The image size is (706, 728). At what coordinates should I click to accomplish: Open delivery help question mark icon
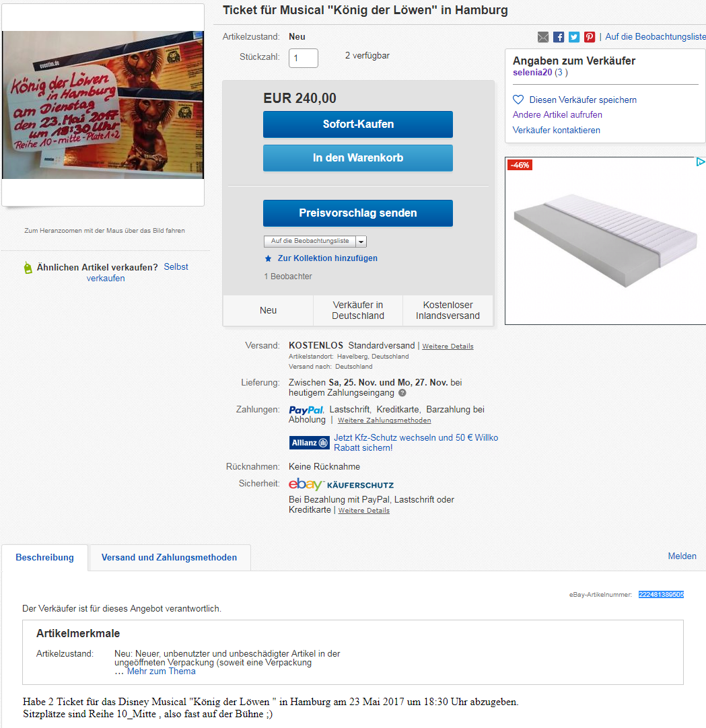pos(402,393)
